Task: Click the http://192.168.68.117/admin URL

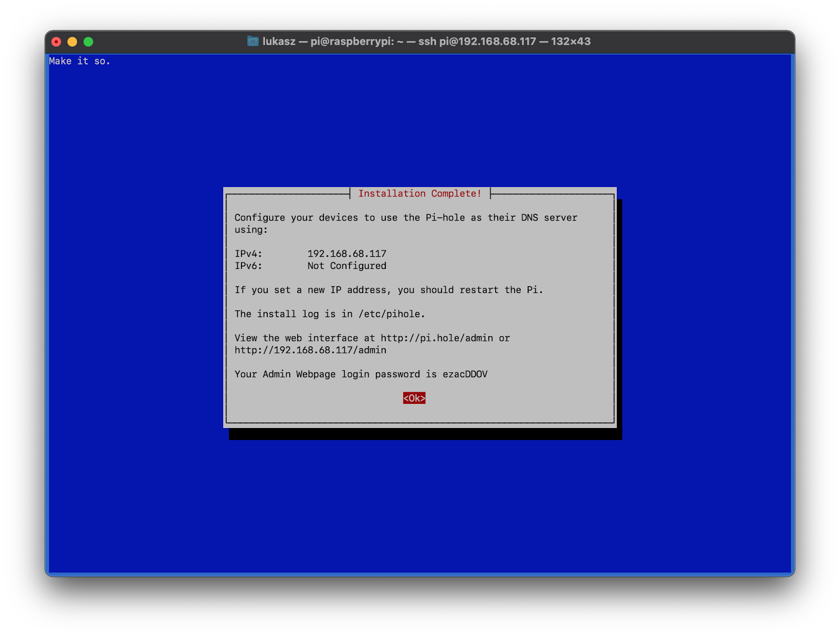Action: pyautogui.click(x=310, y=350)
